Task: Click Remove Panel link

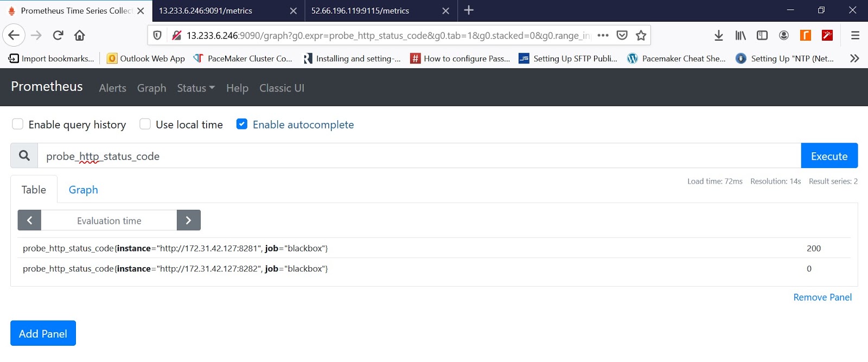Action: coord(822,297)
